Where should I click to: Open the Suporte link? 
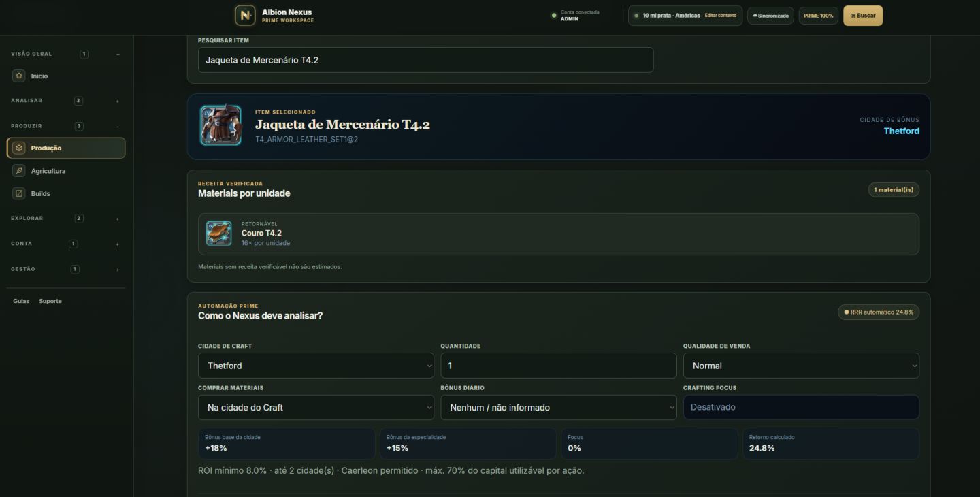[x=50, y=301]
